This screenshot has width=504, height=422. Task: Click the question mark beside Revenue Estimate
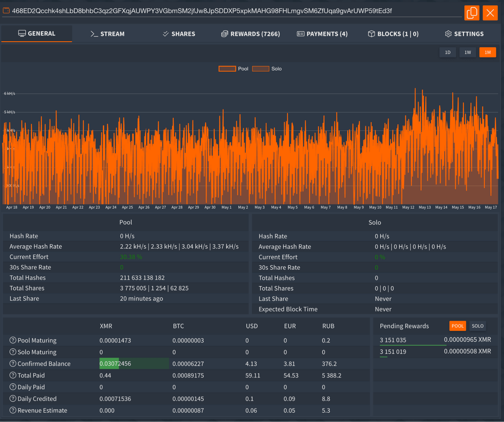13,410
